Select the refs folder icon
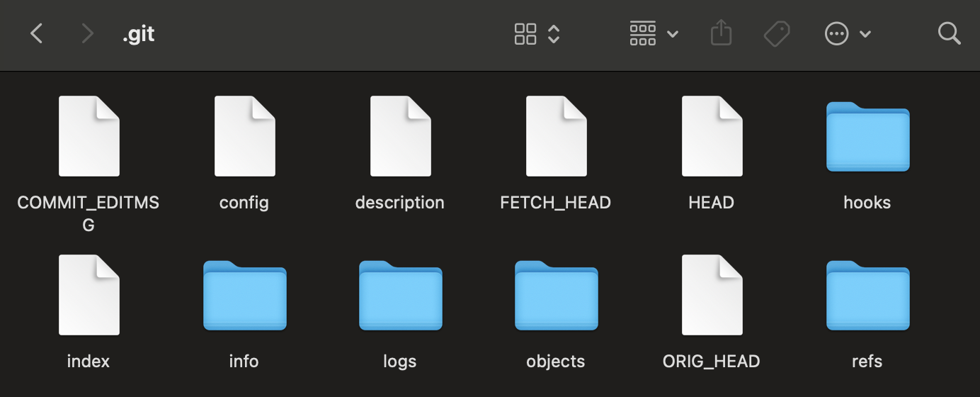The width and height of the screenshot is (980, 397). (x=867, y=296)
